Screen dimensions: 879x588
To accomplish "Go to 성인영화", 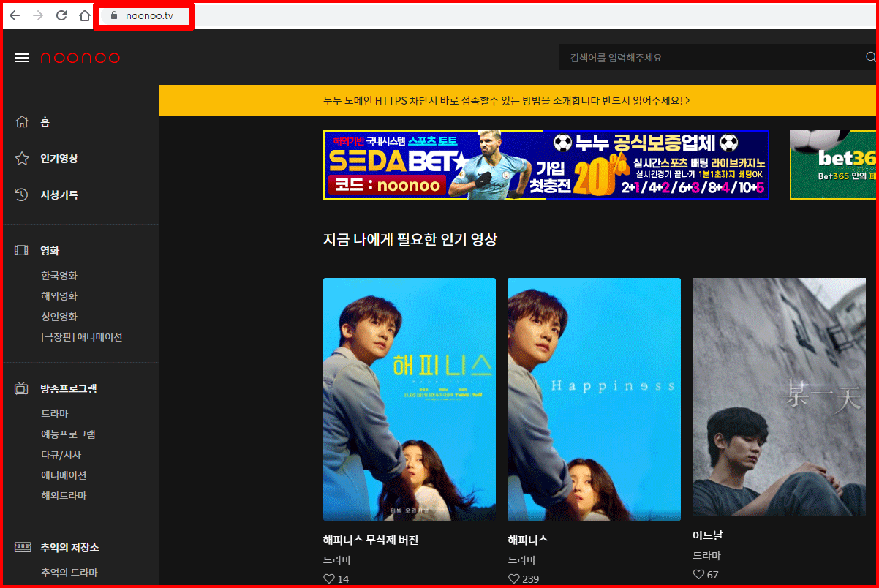I will point(59,317).
